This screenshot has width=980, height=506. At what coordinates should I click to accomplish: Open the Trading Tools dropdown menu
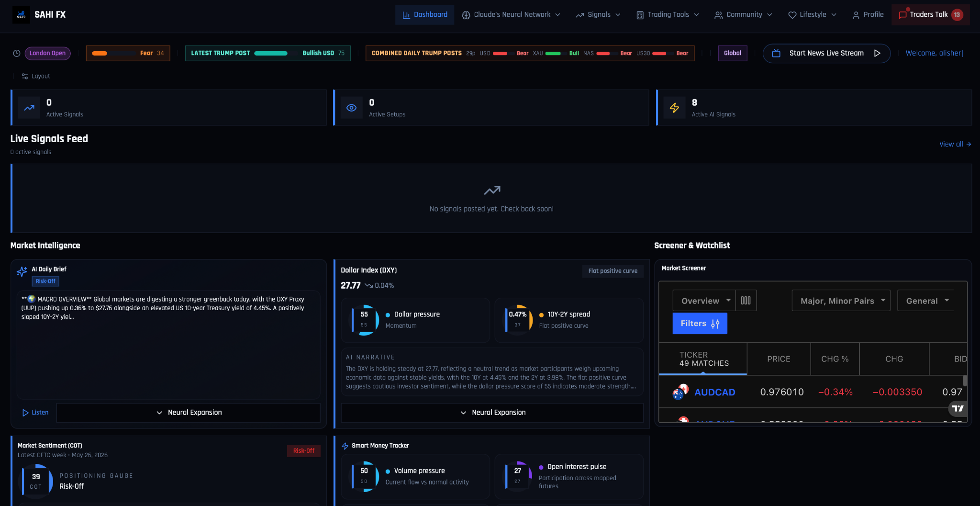pos(668,15)
